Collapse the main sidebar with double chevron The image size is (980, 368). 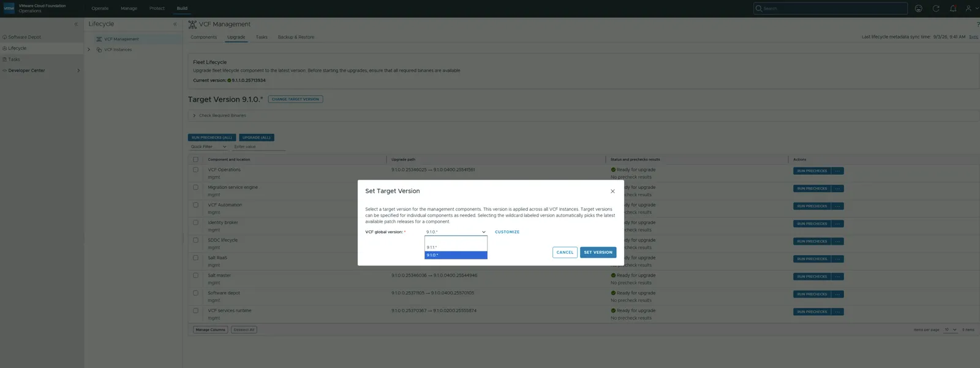pos(76,24)
